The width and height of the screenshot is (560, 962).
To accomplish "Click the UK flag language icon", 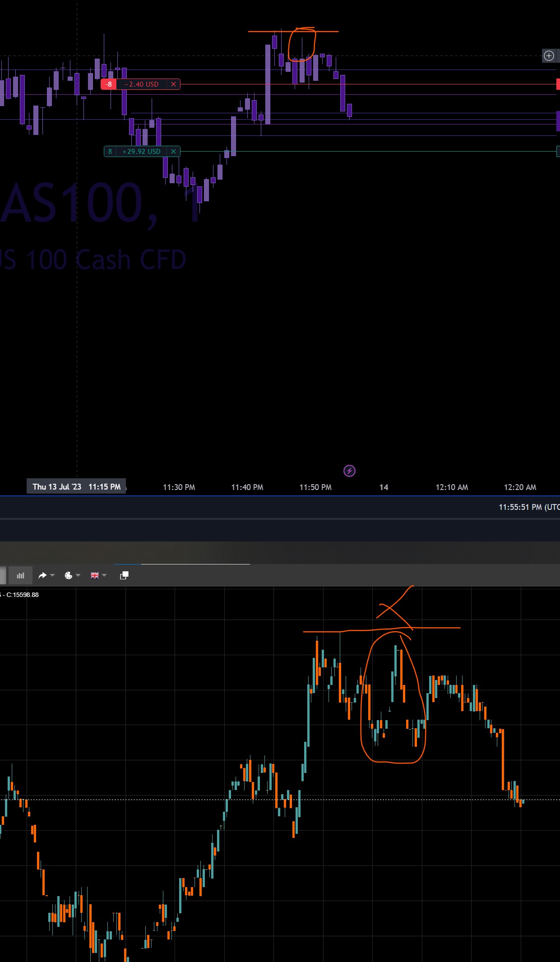I will [x=95, y=575].
